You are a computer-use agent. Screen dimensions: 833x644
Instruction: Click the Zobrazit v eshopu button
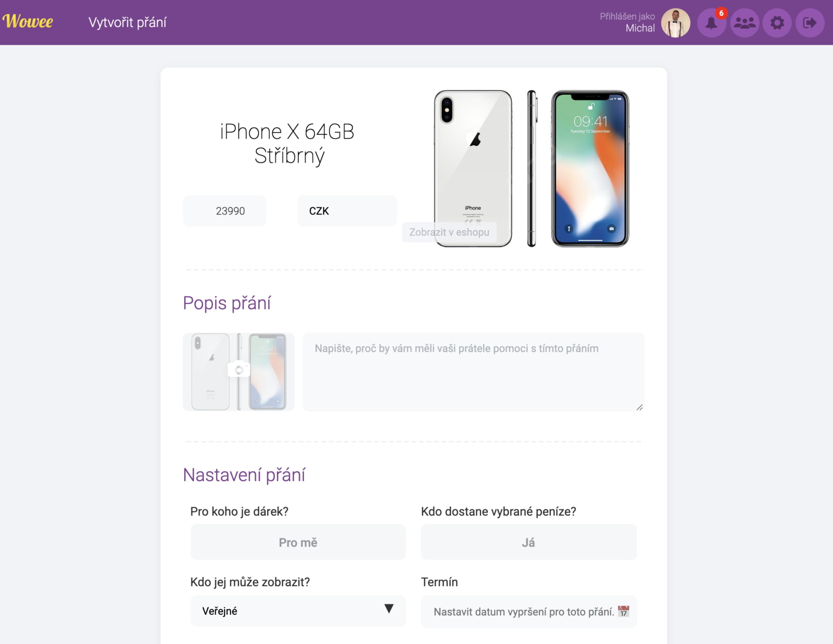click(x=449, y=232)
